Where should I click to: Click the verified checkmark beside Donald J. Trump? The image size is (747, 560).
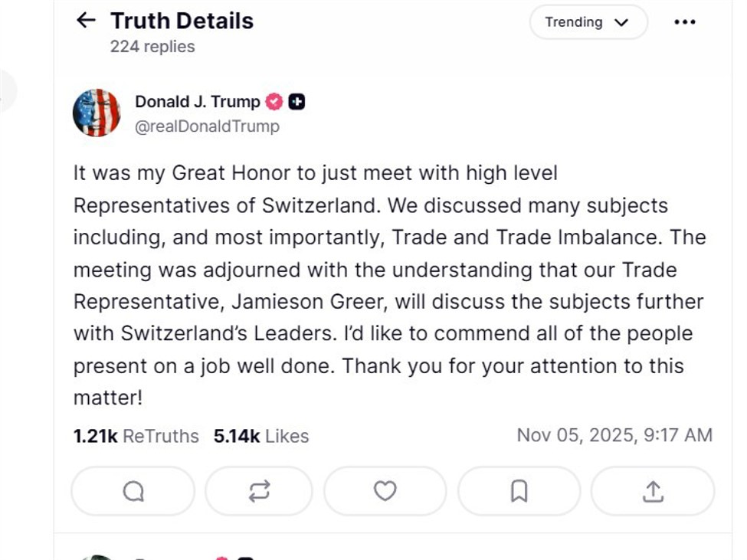coord(274,100)
